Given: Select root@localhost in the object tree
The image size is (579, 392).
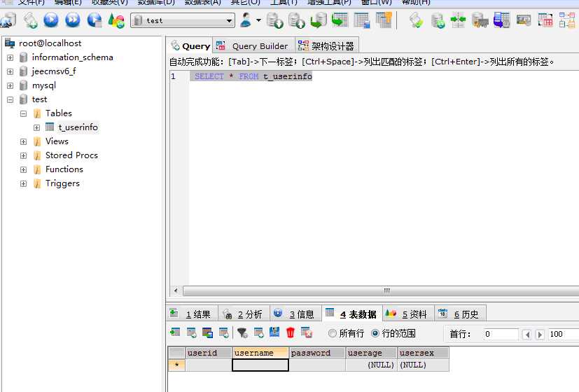Looking at the screenshot, I should (50, 43).
